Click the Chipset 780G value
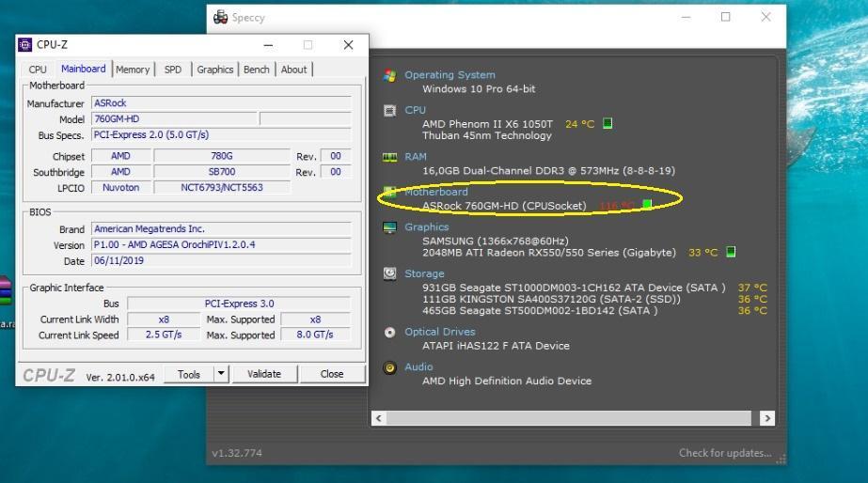This screenshot has height=483, width=868. [221, 157]
